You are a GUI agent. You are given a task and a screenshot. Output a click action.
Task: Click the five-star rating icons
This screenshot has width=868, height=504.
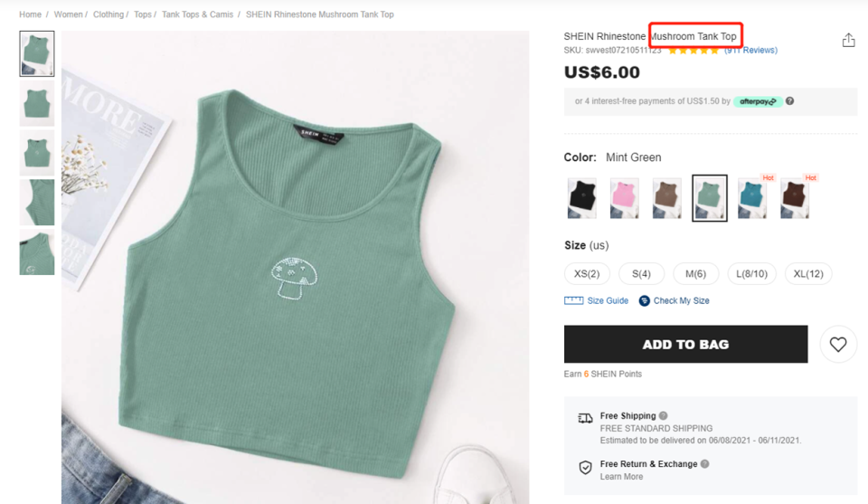point(694,51)
